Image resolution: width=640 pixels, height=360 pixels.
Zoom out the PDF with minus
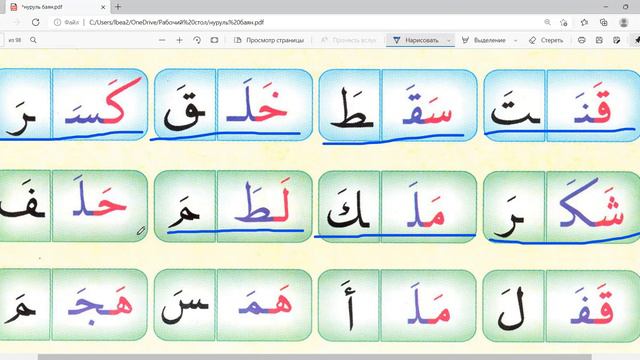[x=162, y=40]
